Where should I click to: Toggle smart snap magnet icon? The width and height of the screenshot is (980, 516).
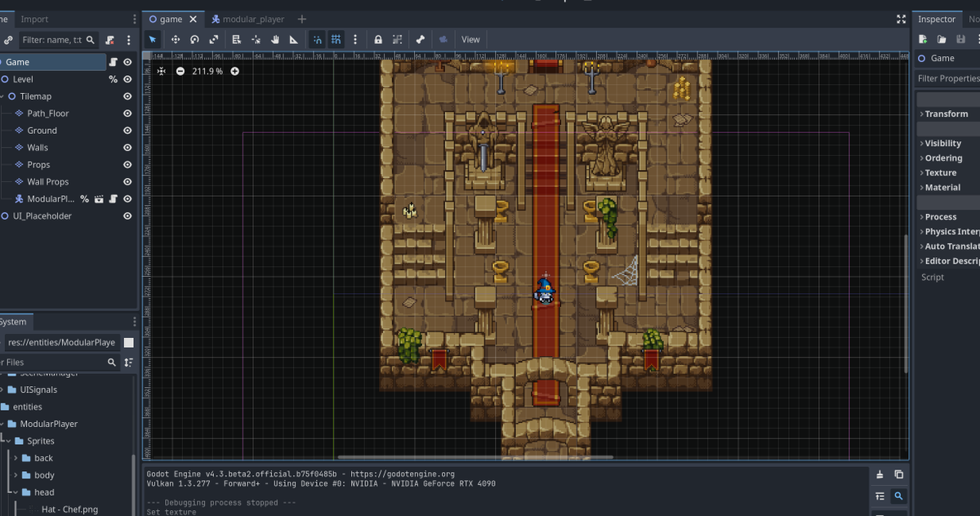click(317, 39)
